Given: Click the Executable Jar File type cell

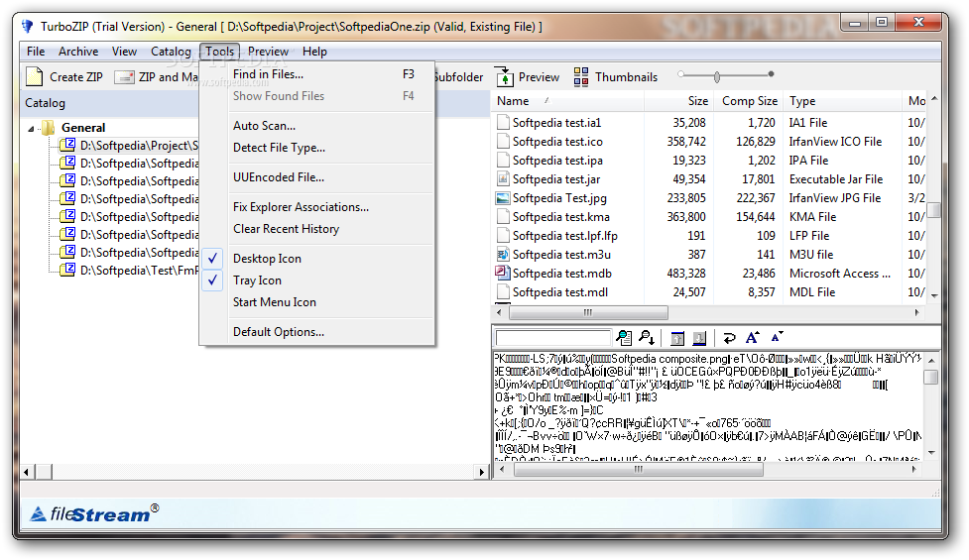Looking at the screenshot, I should click(835, 179).
